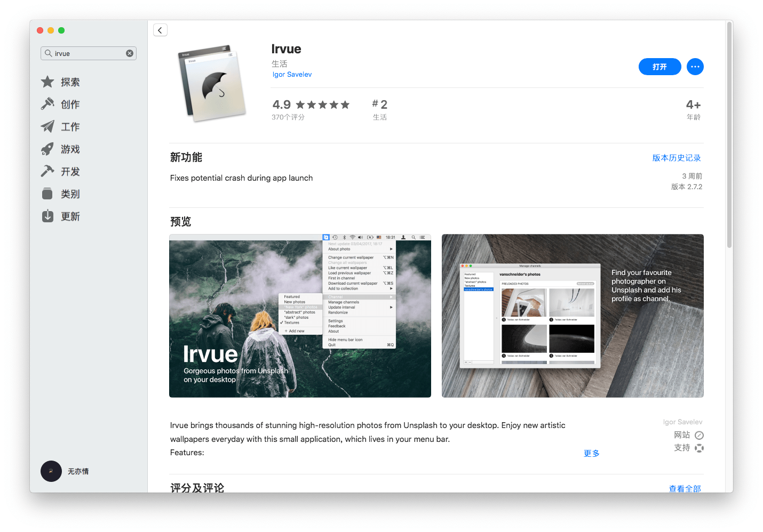Select 类别 sidebar label

pos(70,194)
